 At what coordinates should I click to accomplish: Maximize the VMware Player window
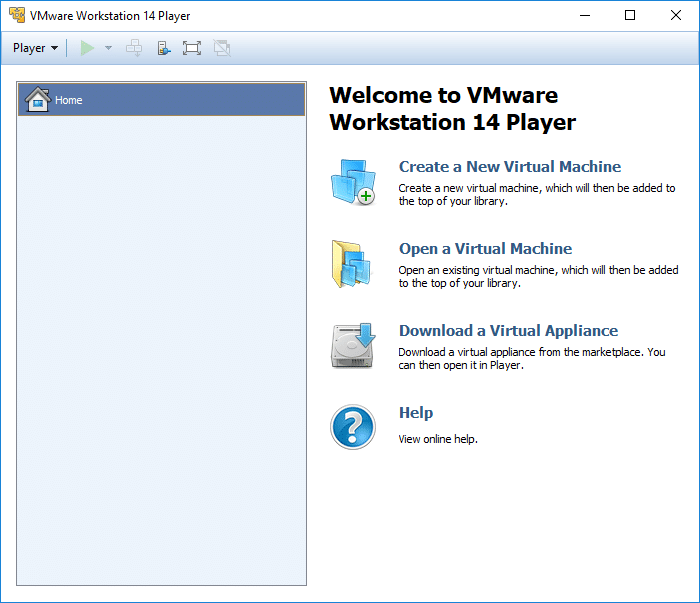pyautogui.click(x=630, y=15)
